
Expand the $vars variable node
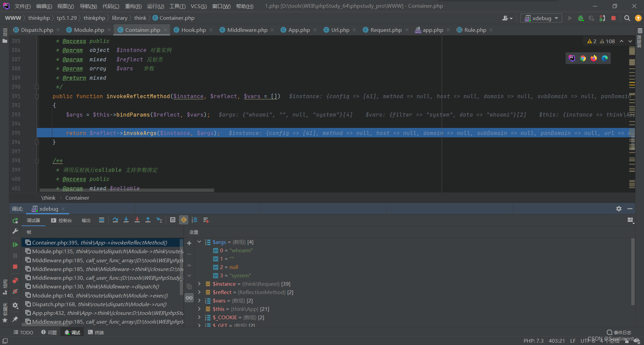(199, 300)
